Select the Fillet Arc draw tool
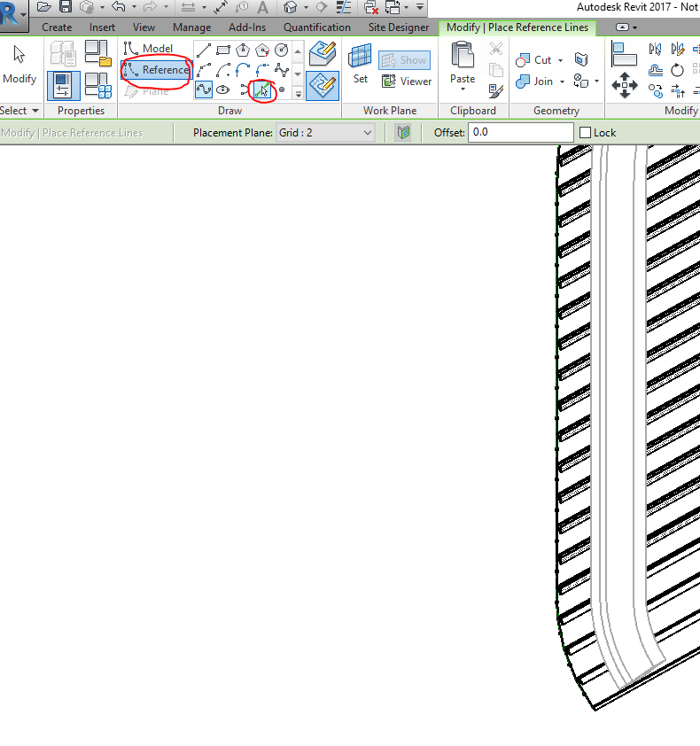 point(262,70)
